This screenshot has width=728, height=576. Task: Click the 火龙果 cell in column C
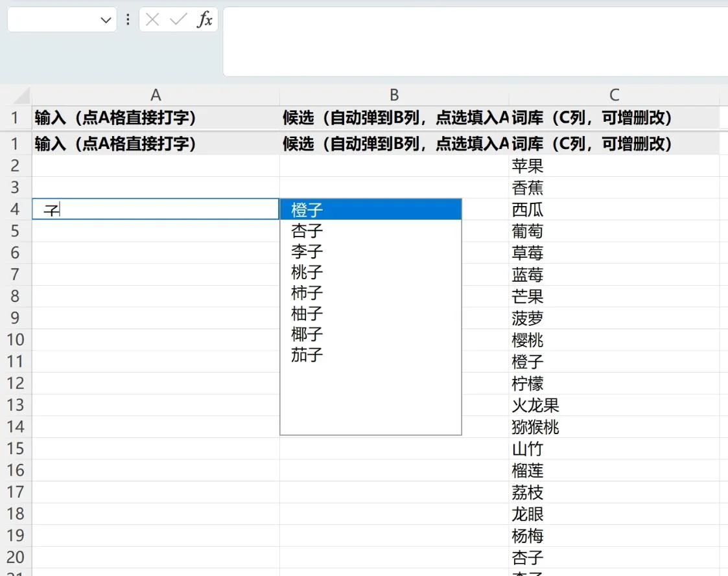coord(614,405)
